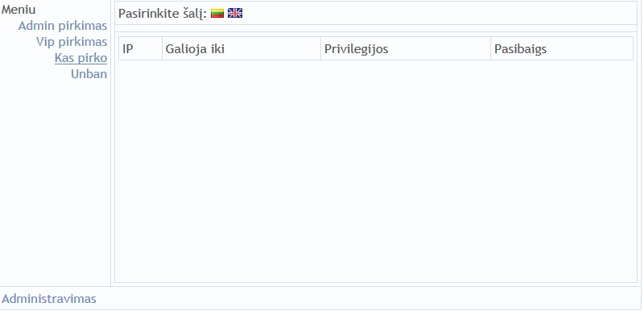This screenshot has width=644, height=311.
Task: Open the Vip pirkimas menu link
Action: pyautogui.click(x=72, y=42)
